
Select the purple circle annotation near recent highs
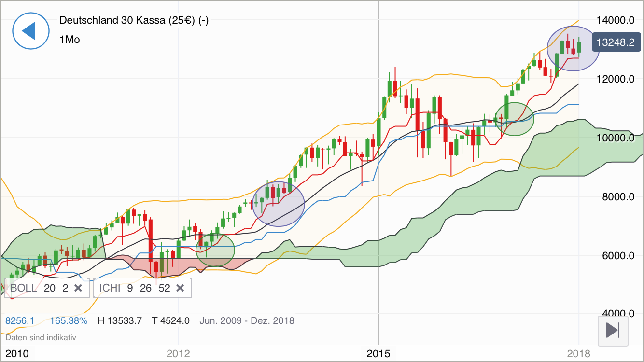pos(573,48)
